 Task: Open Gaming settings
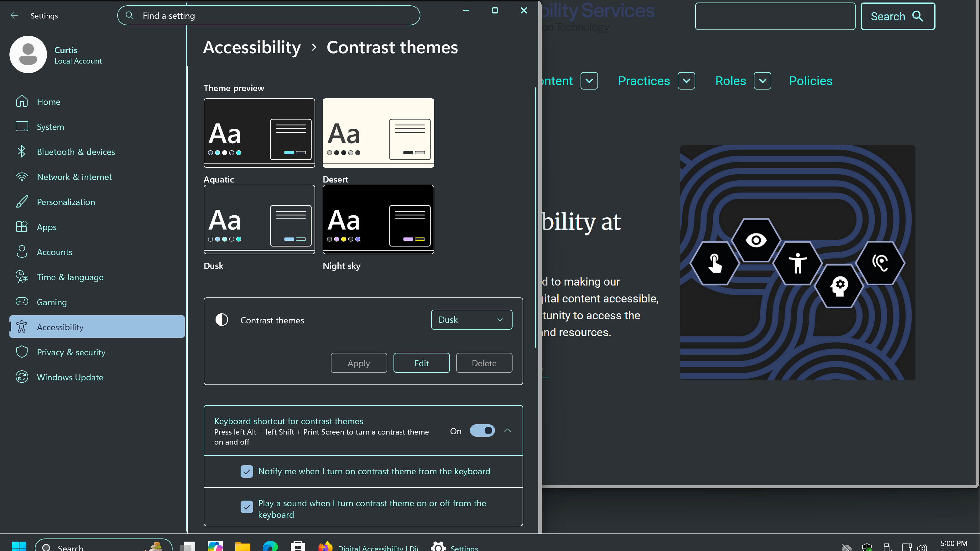pyautogui.click(x=97, y=302)
